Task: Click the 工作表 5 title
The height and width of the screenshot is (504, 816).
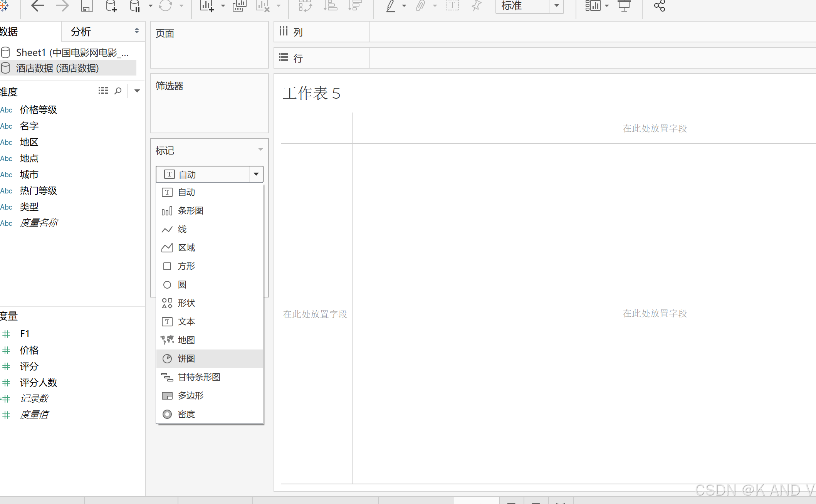Action: click(x=312, y=93)
